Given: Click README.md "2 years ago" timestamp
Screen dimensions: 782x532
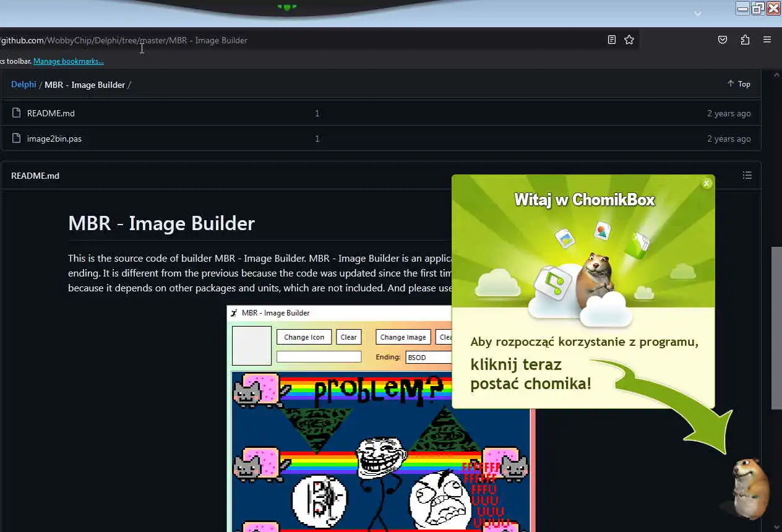Looking at the screenshot, I should point(729,113).
